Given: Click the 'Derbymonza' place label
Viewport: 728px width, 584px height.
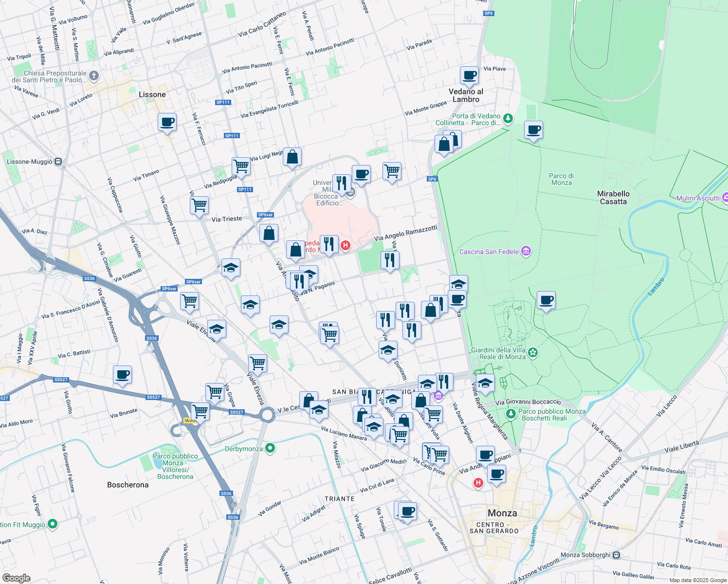Looking at the screenshot, I should pyautogui.click(x=244, y=449).
